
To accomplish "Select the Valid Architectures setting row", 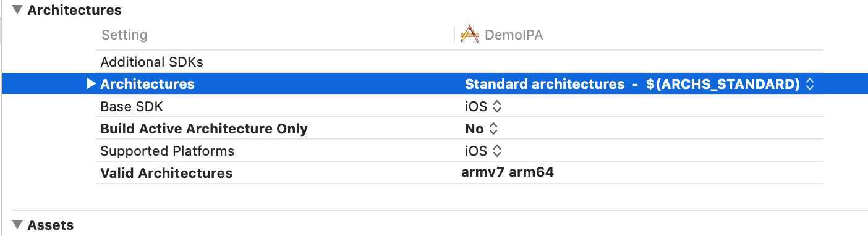I will pos(459,173).
